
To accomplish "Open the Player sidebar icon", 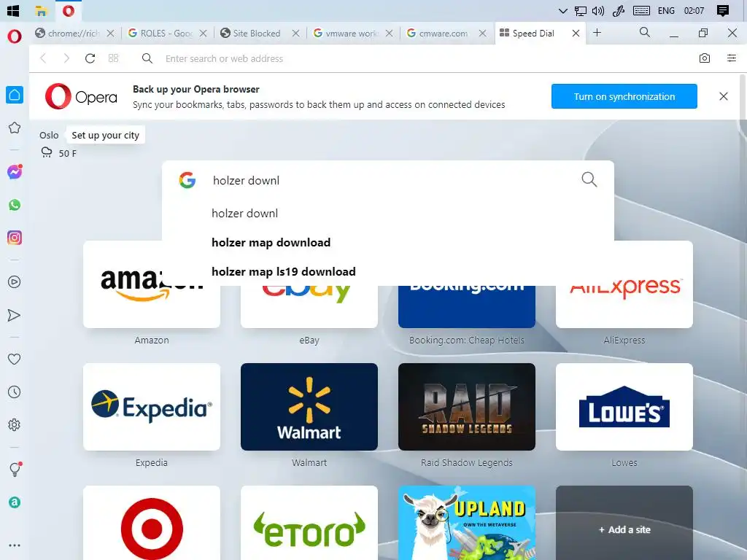I will [x=15, y=282].
